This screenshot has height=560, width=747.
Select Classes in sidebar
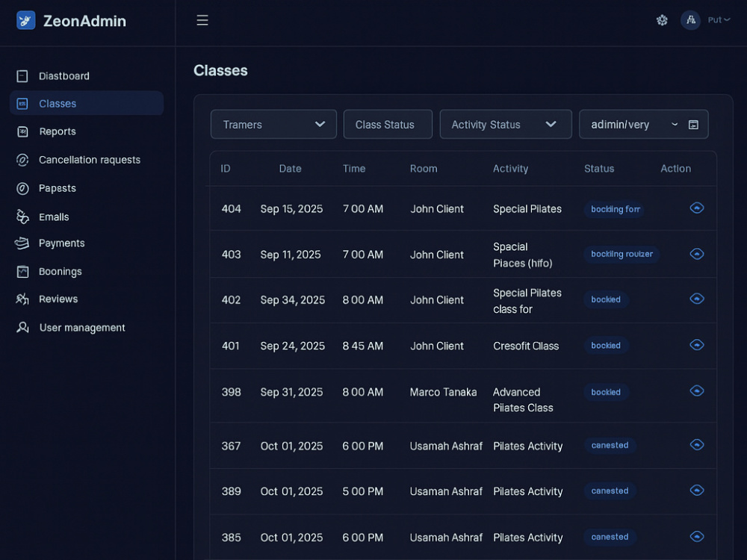tap(86, 103)
